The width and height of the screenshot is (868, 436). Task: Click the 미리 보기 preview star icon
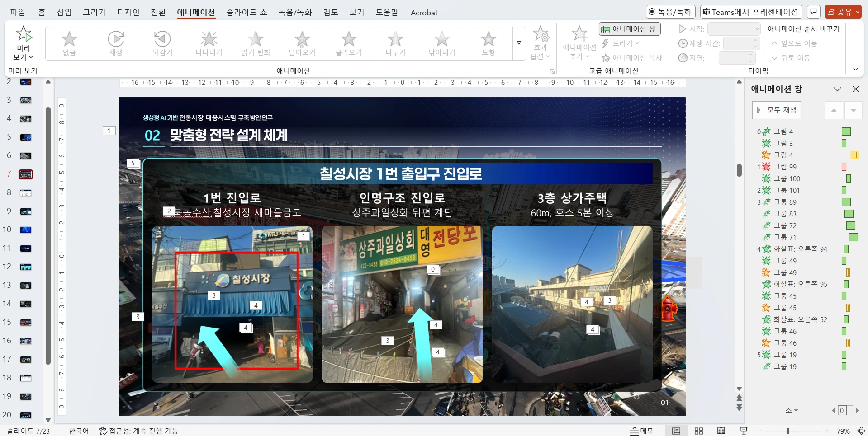[x=24, y=34]
